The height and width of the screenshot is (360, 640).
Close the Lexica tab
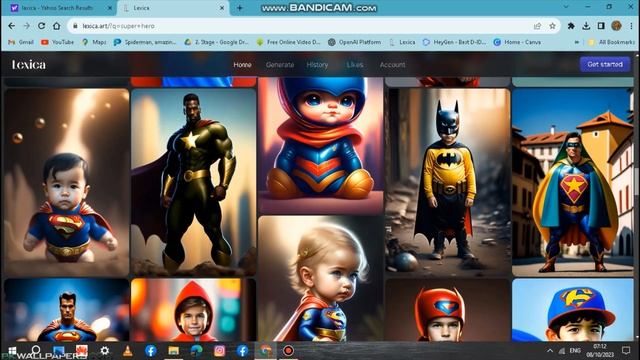pyautogui.click(x=222, y=8)
